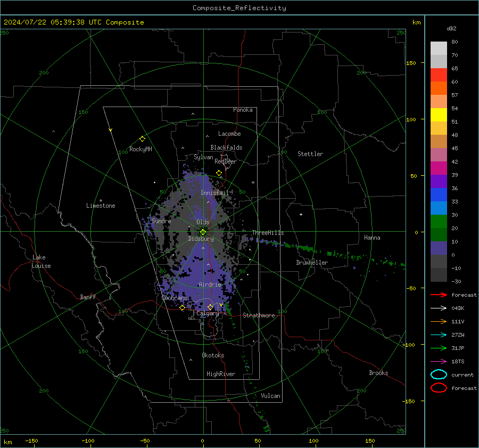
Task: Click the Brooks town label
Action: 378,373
